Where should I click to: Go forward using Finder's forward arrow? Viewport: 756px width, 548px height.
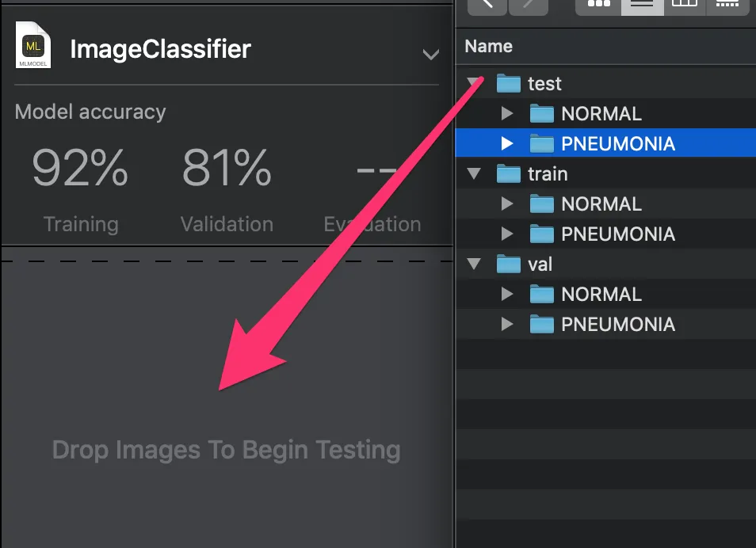coord(529,6)
